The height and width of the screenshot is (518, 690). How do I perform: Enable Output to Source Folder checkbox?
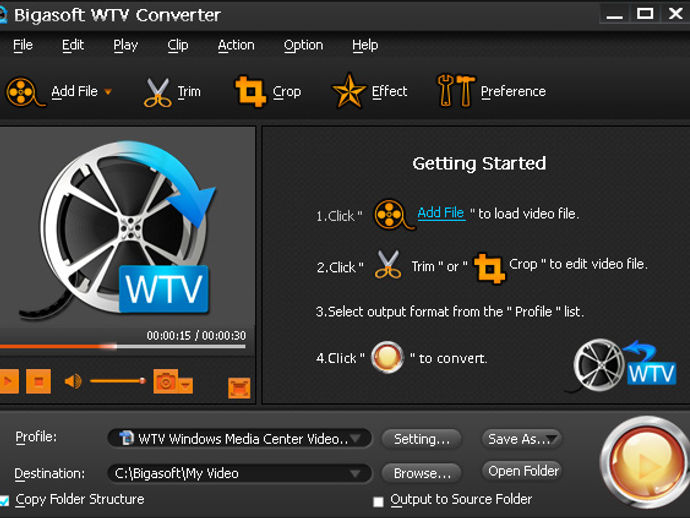pyautogui.click(x=378, y=502)
